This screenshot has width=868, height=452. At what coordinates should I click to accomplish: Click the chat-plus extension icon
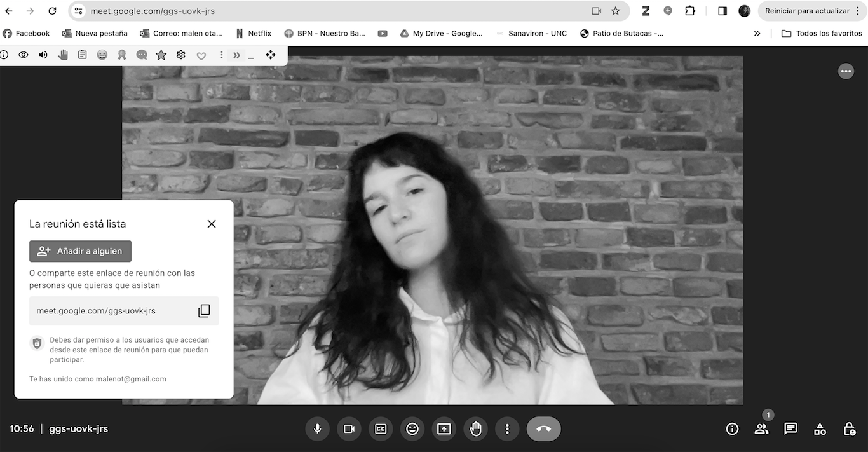click(x=668, y=11)
